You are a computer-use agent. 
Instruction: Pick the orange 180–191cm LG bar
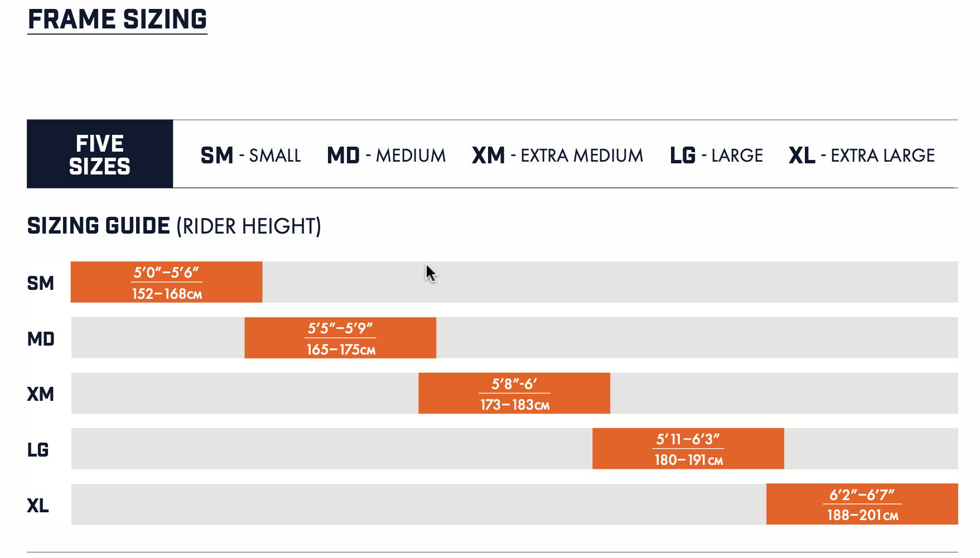pos(688,449)
